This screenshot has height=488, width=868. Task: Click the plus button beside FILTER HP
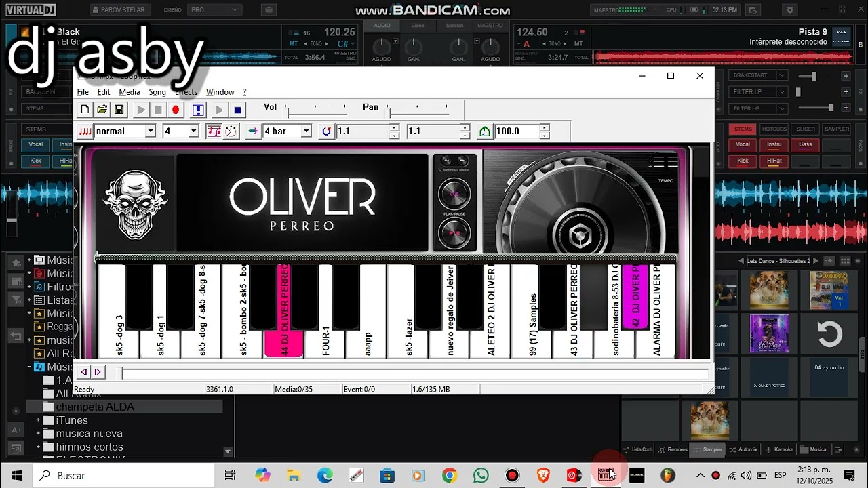[846, 108]
